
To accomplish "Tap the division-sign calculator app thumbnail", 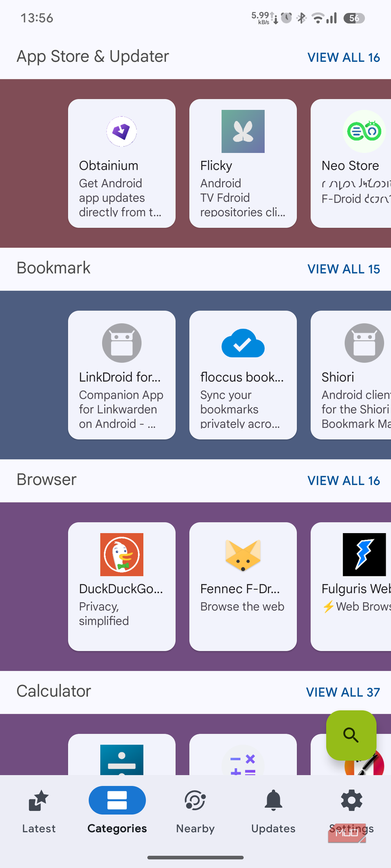I will pyautogui.click(x=121, y=760).
